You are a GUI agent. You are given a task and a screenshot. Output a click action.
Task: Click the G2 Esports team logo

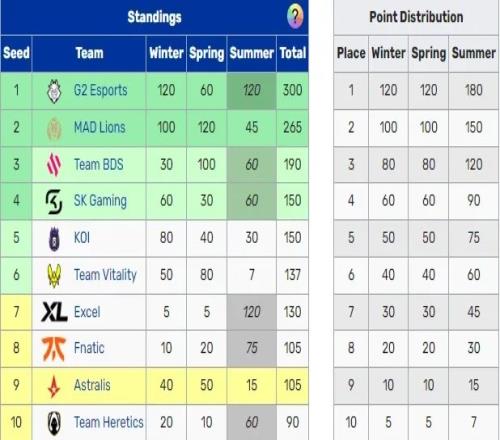tap(54, 91)
